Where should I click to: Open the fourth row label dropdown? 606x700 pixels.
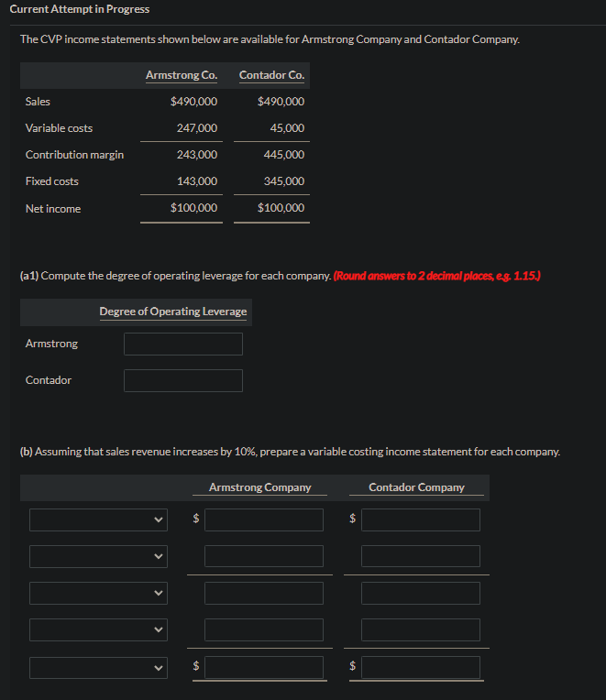coord(98,629)
